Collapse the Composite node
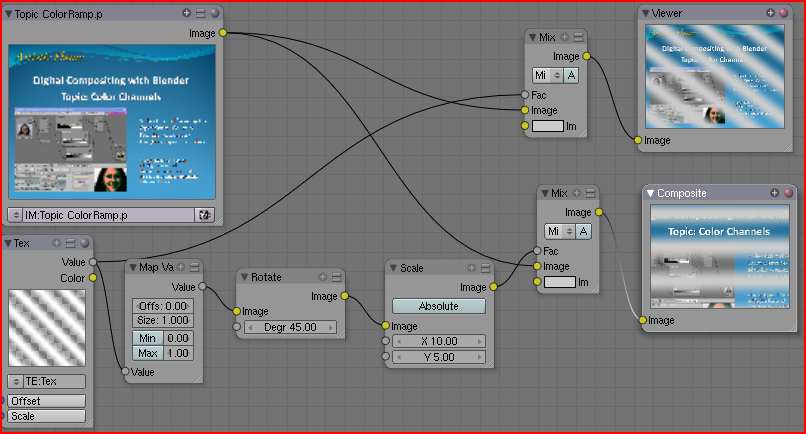The width and height of the screenshot is (806, 434). pyautogui.click(x=650, y=193)
